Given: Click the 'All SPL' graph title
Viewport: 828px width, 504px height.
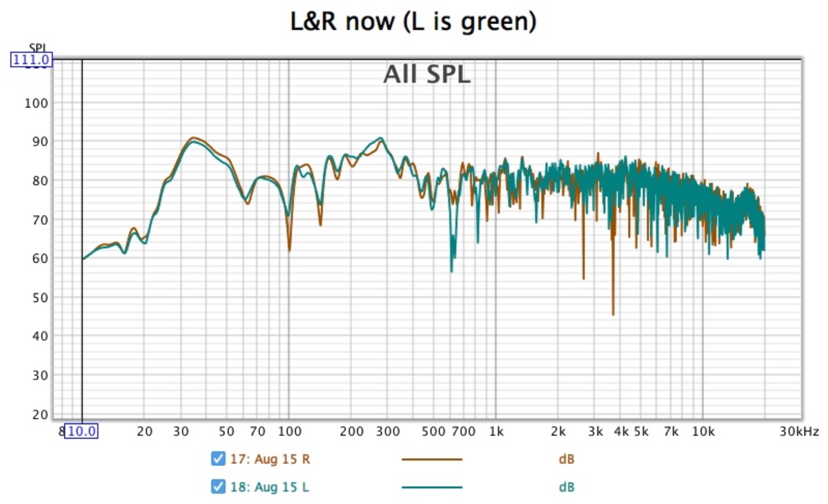Looking at the screenshot, I should tap(426, 74).
